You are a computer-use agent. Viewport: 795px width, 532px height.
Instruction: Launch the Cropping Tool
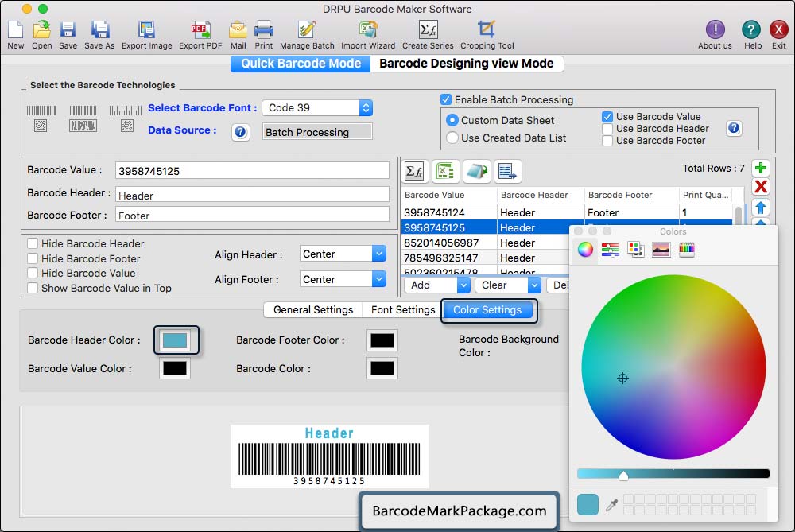tap(487, 31)
